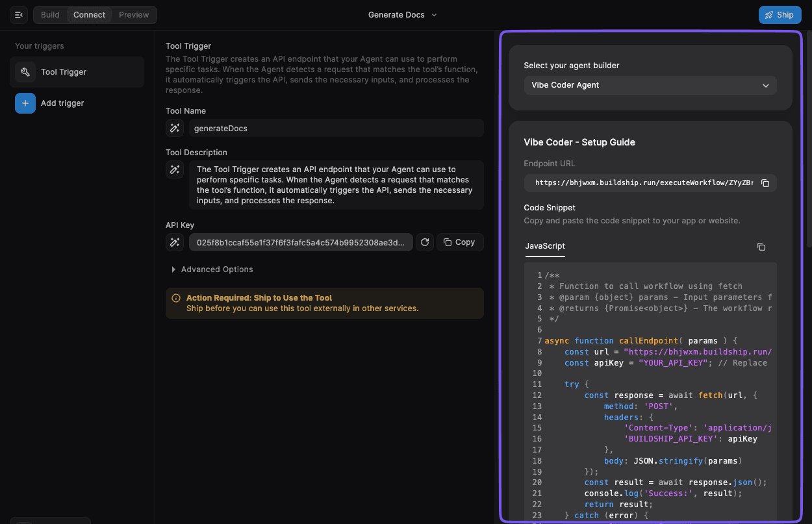The image size is (812, 524).
Task: Click magic wand icon beside Tool Name
Action: click(x=175, y=129)
